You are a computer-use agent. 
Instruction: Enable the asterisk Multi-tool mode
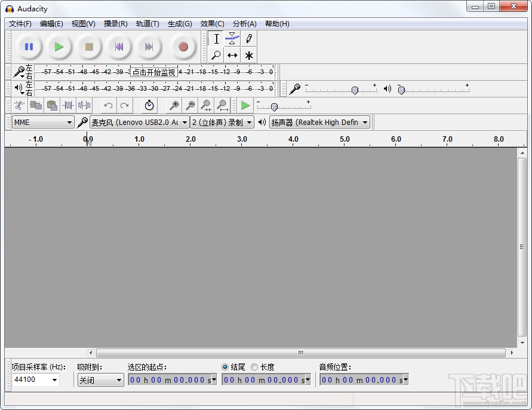(249, 55)
